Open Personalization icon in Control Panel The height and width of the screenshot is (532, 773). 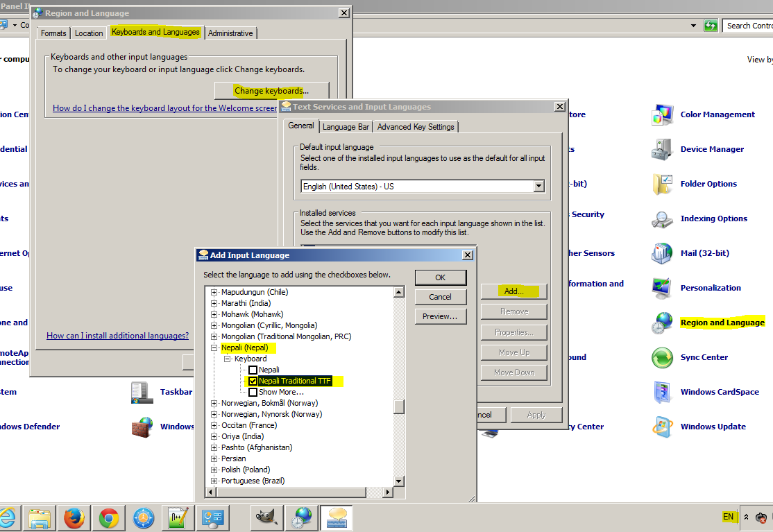[x=662, y=288]
